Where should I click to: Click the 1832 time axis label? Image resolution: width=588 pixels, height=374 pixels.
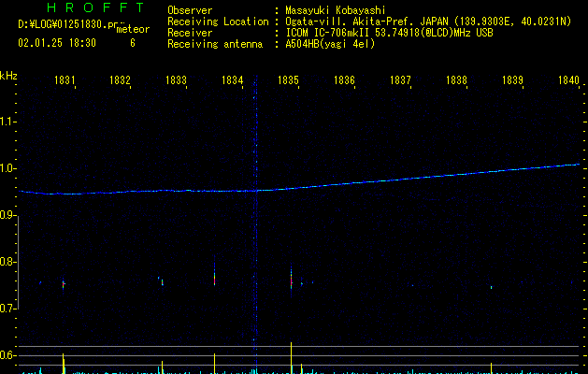pyautogui.click(x=120, y=80)
